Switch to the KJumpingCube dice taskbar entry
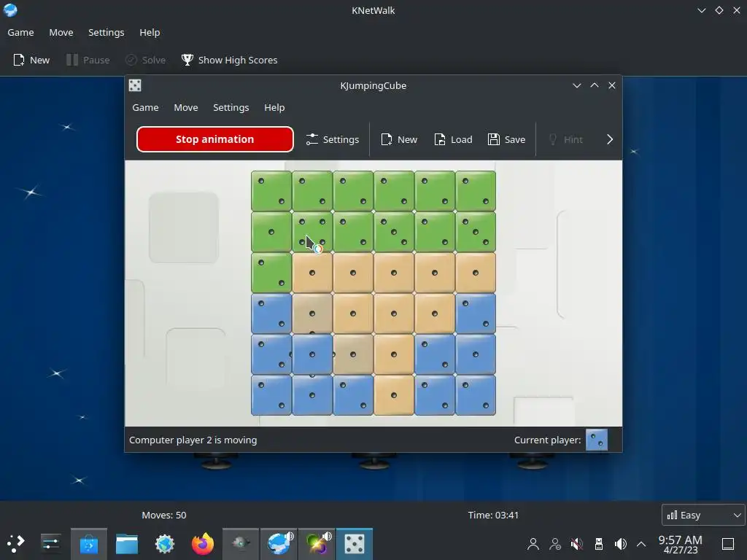 tap(355, 544)
